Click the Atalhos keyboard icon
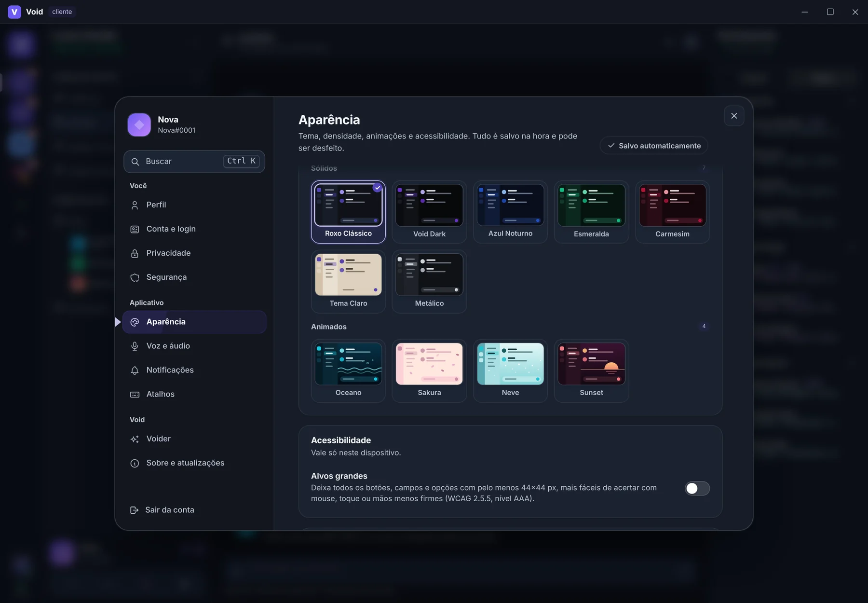Viewport: 868px width, 603px height. coord(135,394)
